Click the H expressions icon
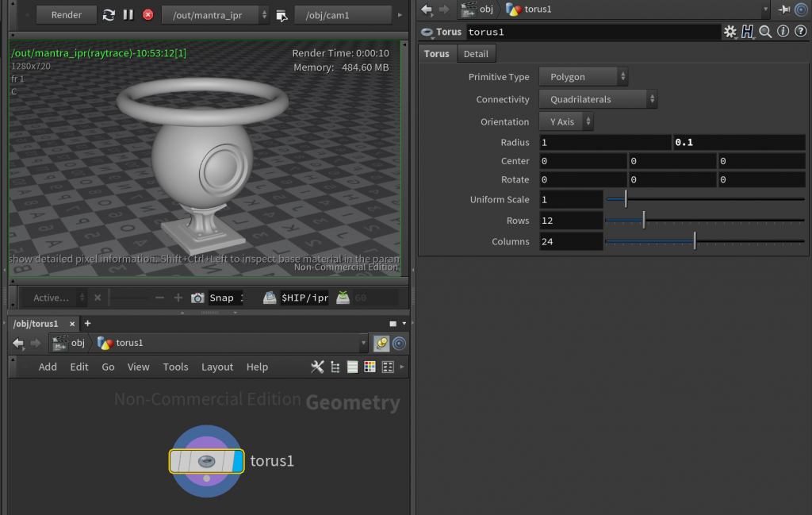The image size is (812, 515). click(x=749, y=32)
